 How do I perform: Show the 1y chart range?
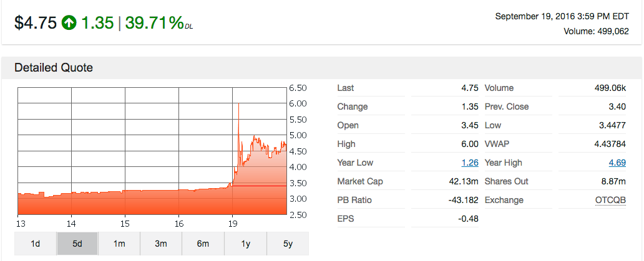[245, 244]
